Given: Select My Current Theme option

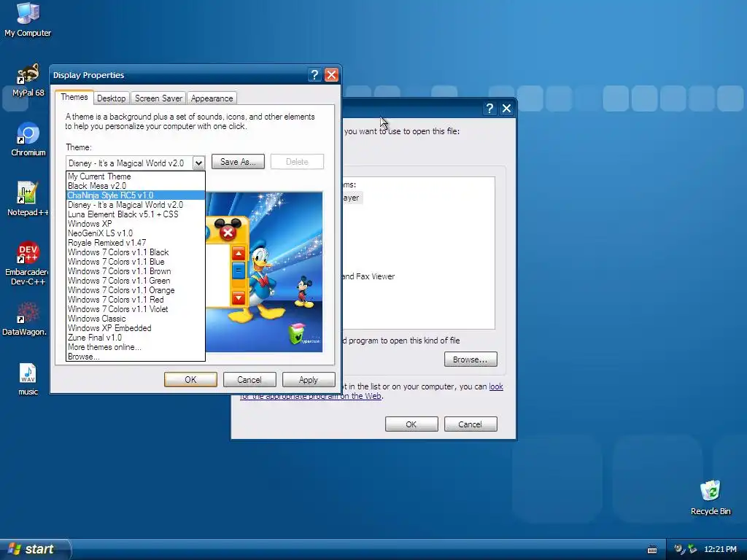Looking at the screenshot, I should click(x=135, y=176).
